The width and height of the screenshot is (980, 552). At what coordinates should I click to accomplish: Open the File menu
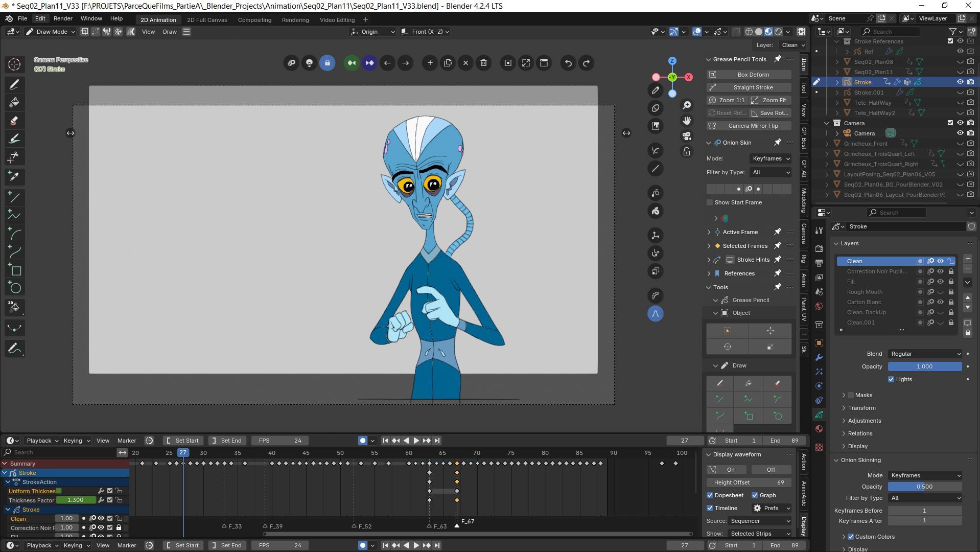point(22,18)
